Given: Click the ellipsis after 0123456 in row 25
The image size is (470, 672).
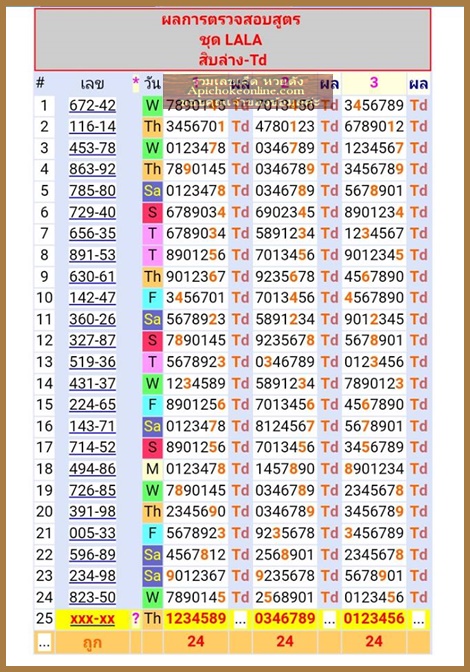Looking at the screenshot, I should click(418, 619).
